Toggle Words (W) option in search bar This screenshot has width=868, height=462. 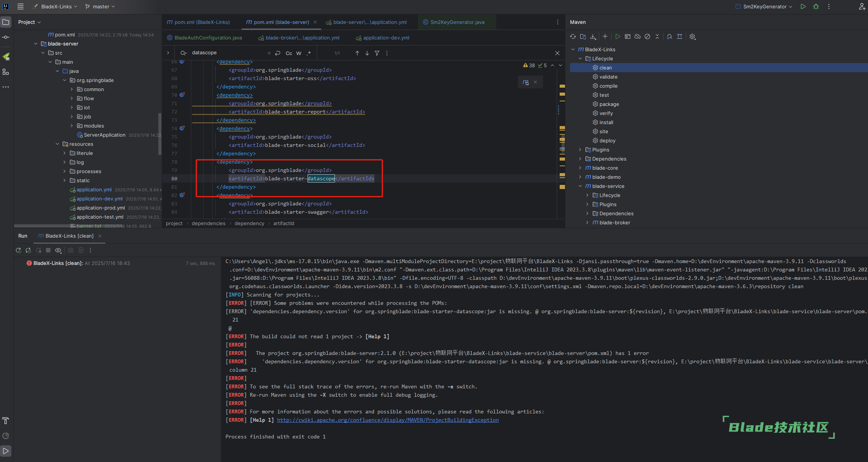point(299,53)
